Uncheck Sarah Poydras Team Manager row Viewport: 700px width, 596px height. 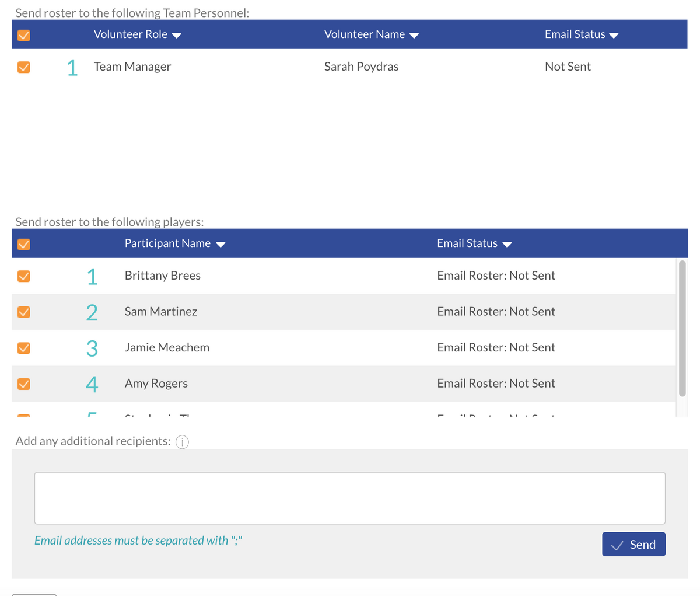23,67
